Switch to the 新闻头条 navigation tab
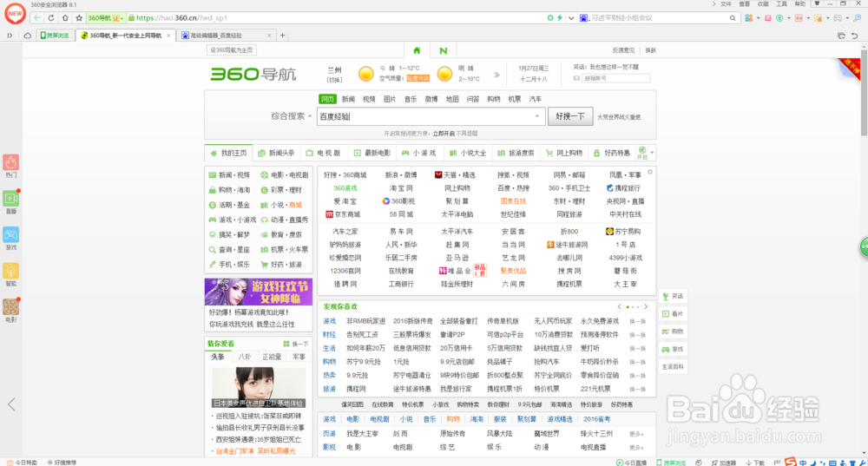868x466 pixels. pos(276,153)
